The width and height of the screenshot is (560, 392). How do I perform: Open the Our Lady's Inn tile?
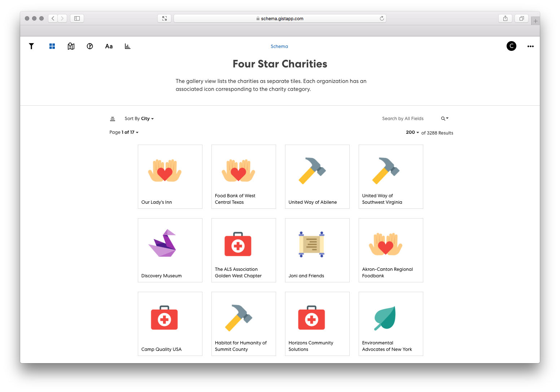[170, 177]
